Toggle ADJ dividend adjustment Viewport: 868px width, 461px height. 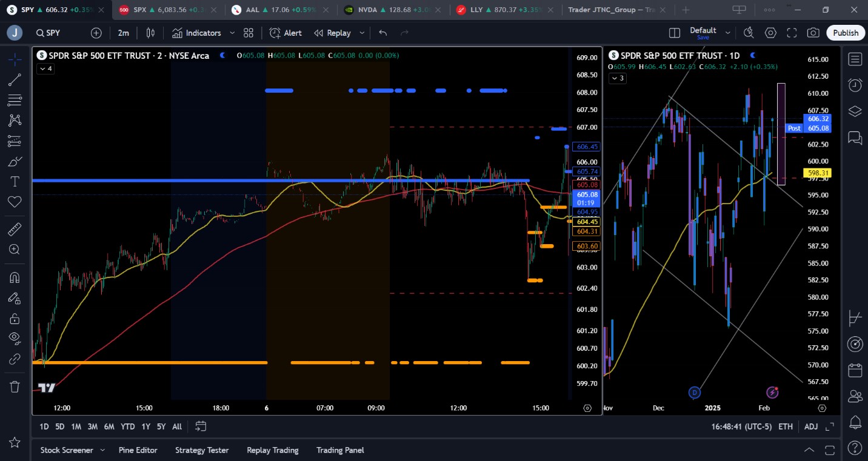811,426
